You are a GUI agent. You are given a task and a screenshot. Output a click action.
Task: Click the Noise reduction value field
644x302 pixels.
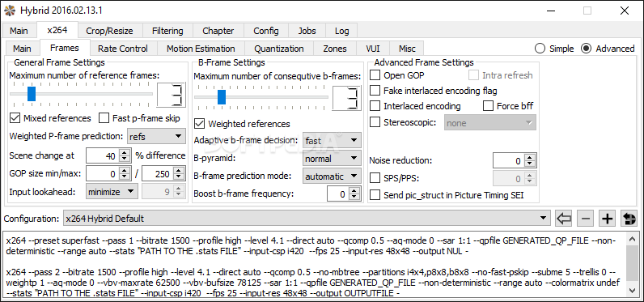tap(509, 161)
